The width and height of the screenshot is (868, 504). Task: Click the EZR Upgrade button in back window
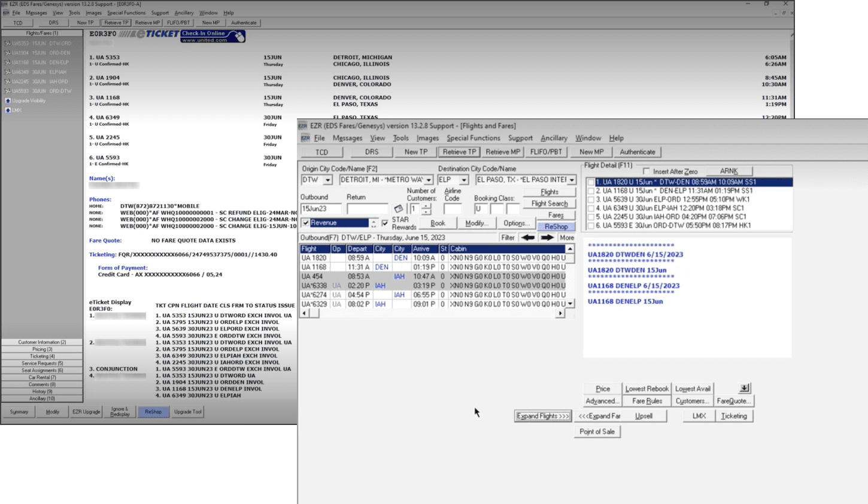coord(87,412)
